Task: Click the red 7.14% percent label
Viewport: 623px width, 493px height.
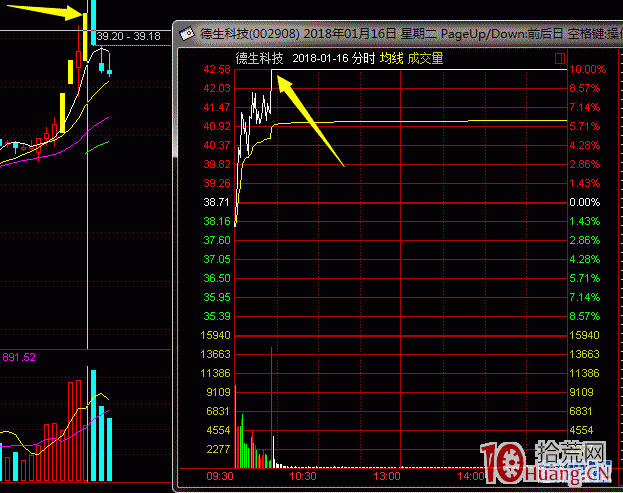Action: coord(584,107)
